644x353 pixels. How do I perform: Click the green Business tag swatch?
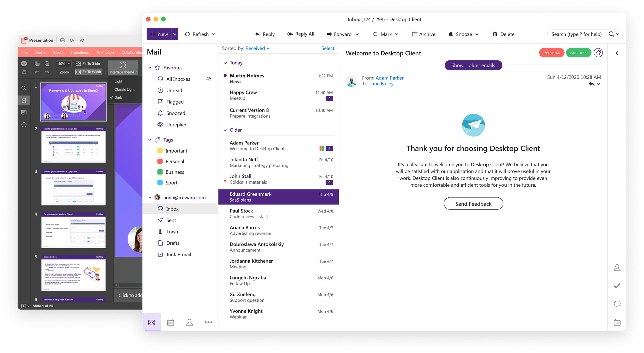pos(160,172)
